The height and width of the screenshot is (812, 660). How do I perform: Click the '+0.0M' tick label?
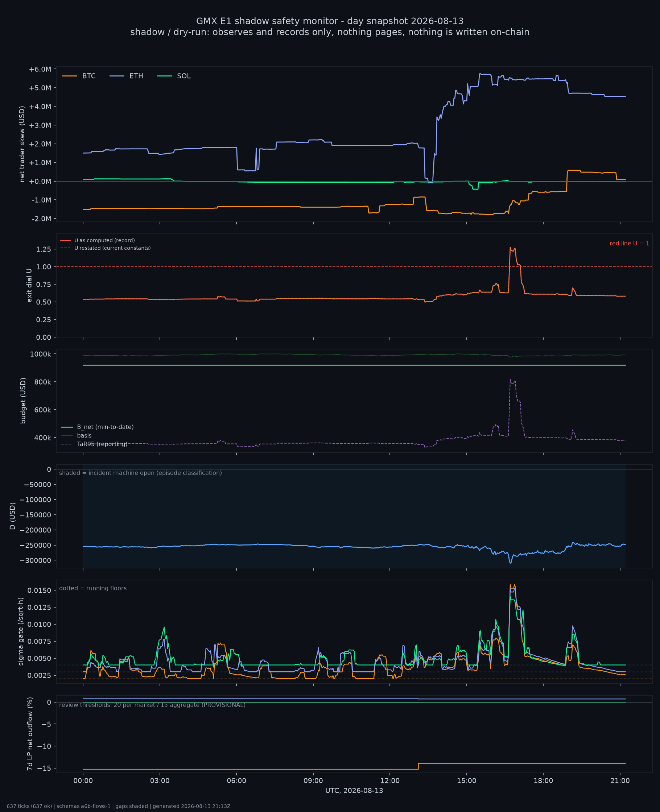[x=40, y=181]
